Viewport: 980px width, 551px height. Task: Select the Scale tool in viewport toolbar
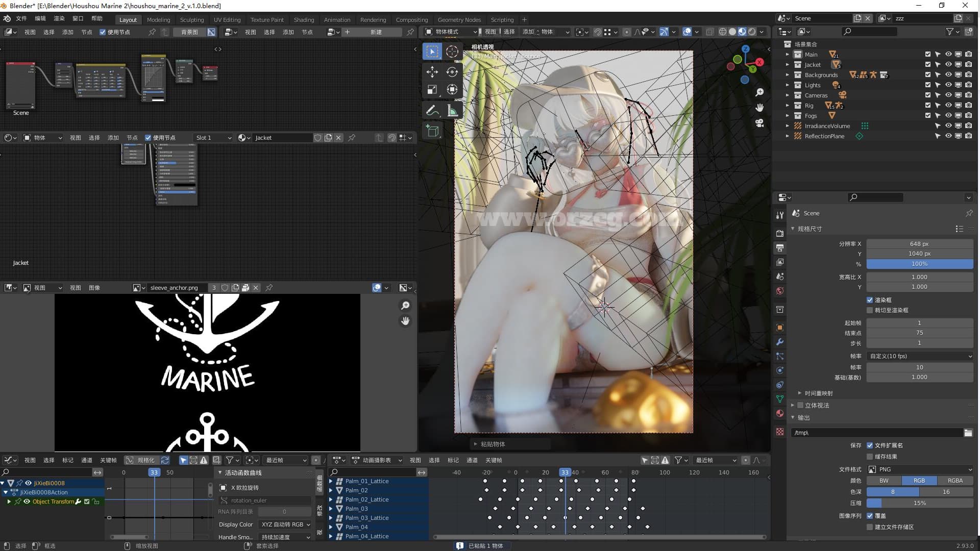pos(432,90)
